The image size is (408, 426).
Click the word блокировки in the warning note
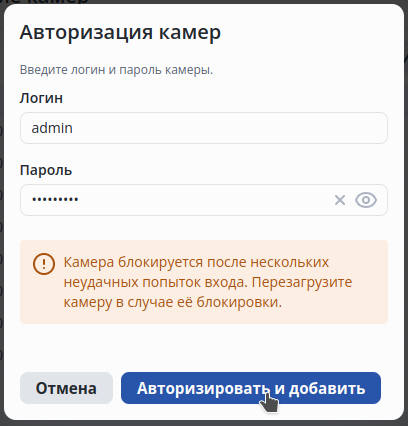tap(239, 302)
